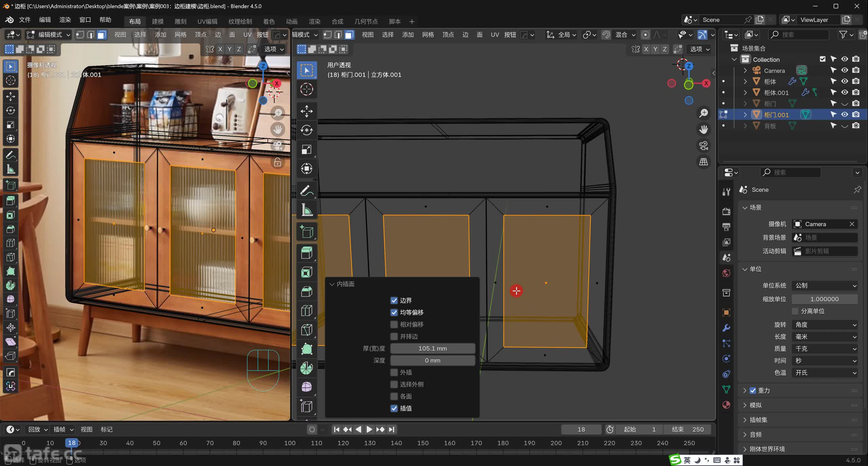The width and height of the screenshot is (868, 466).
Task: Open the 单位系统 dropdown showing 公制
Action: (824, 286)
